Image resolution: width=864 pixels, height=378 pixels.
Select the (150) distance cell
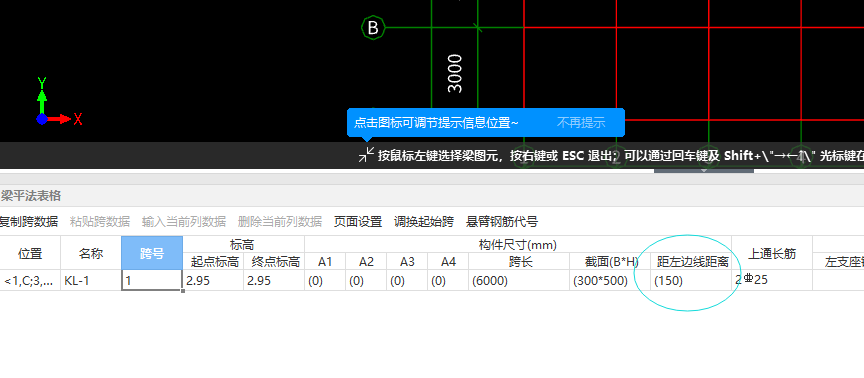pos(691,280)
